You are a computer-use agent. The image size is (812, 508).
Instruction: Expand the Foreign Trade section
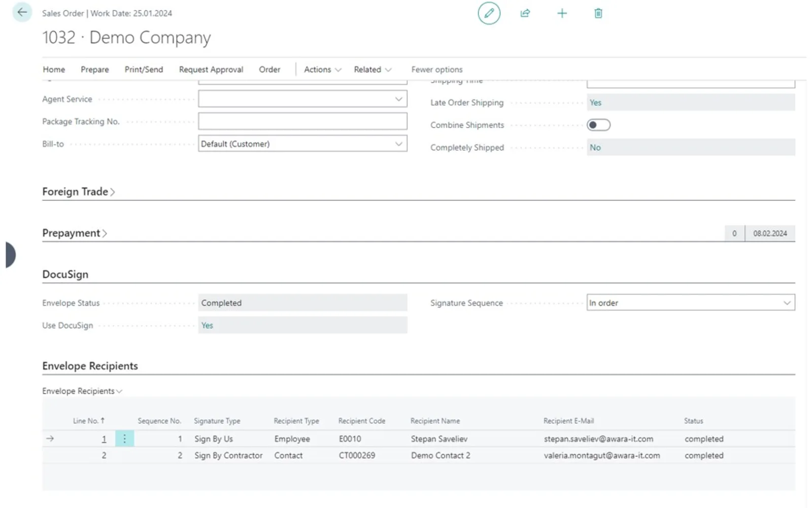pos(79,192)
